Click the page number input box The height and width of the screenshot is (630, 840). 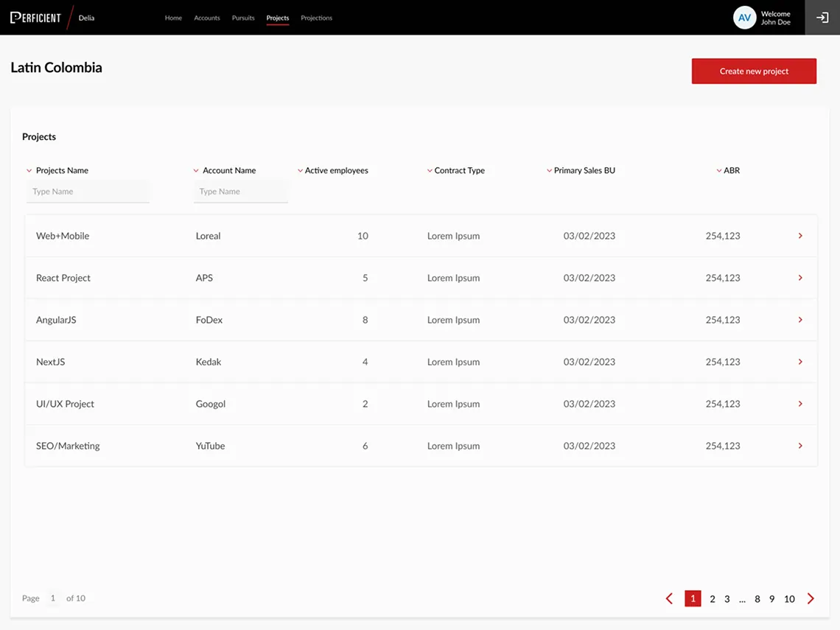click(53, 598)
